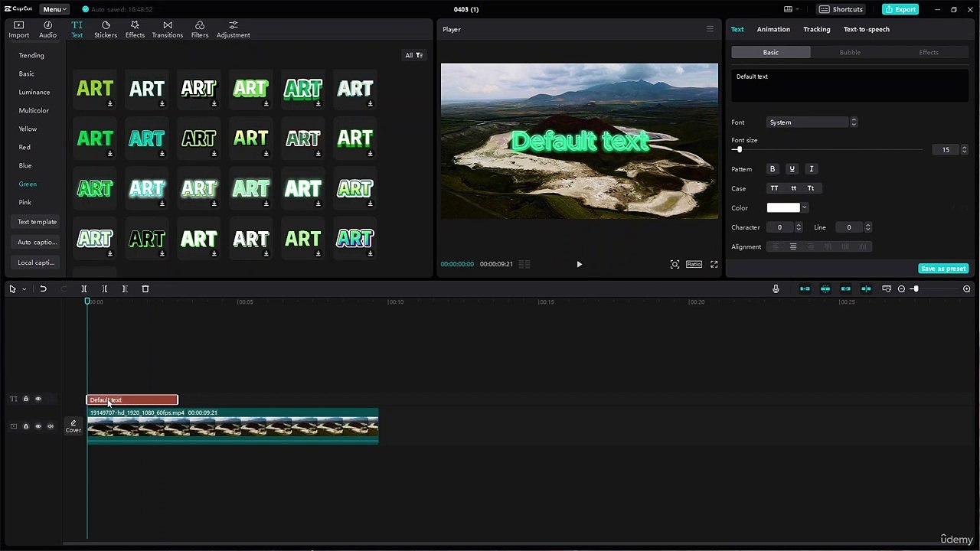
Task: Hide the text track with eye icon
Action: (38, 399)
